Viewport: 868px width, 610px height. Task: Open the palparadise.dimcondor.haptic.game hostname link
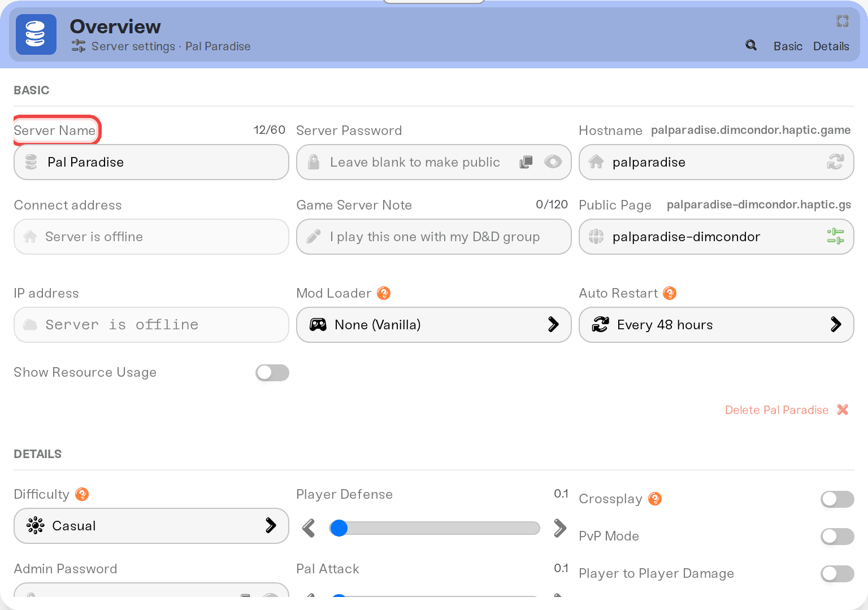tap(750, 130)
